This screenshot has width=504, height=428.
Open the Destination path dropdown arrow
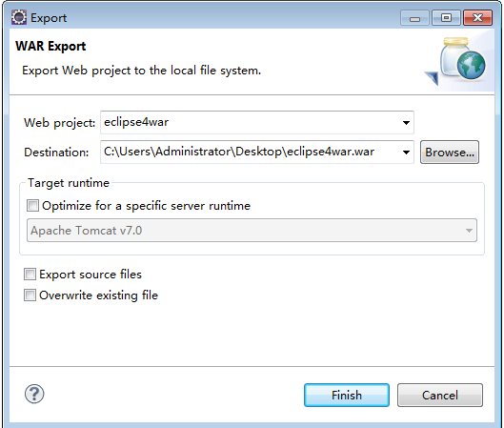(x=406, y=153)
